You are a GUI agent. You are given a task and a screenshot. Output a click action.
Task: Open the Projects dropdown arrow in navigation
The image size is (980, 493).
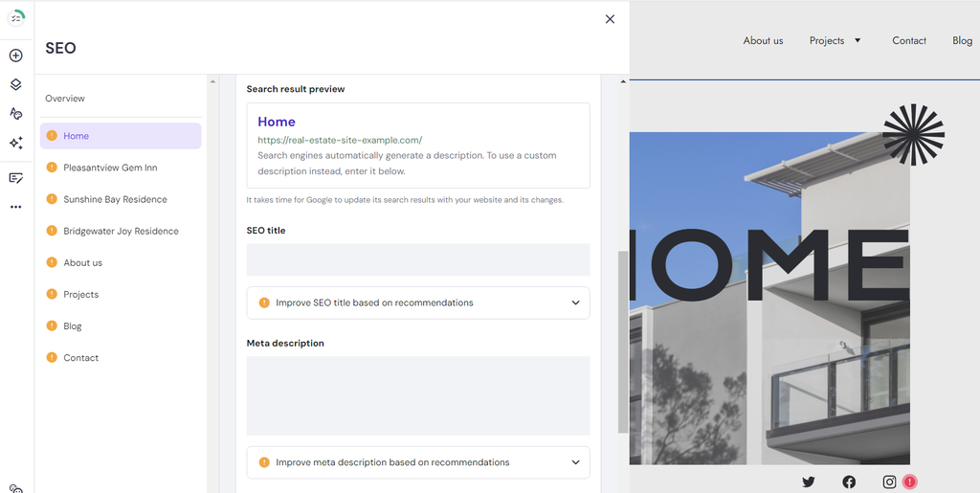[857, 40]
